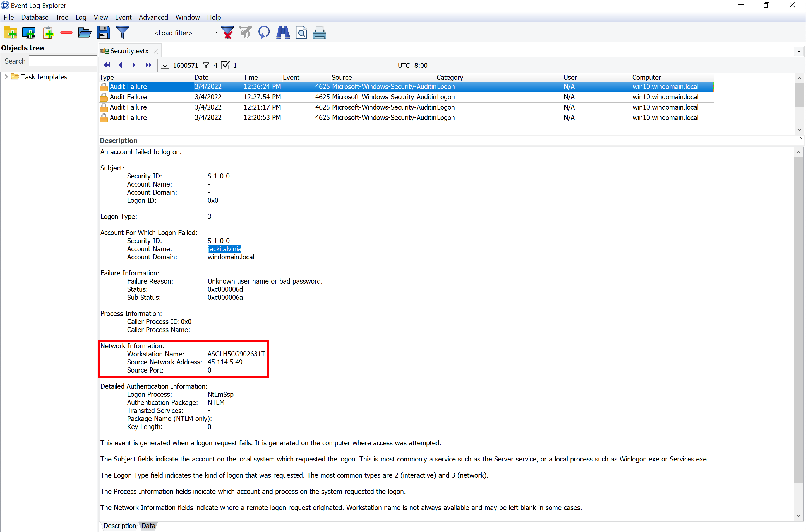Select the 12:36:24 PM Audit Failure row
Viewport: 806px width, 532px height.
click(x=406, y=87)
